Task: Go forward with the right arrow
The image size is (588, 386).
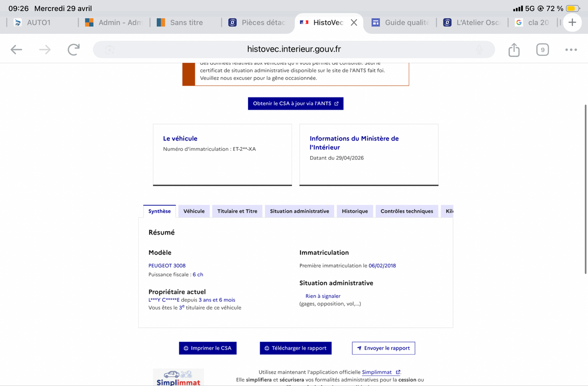Action: (45, 49)
